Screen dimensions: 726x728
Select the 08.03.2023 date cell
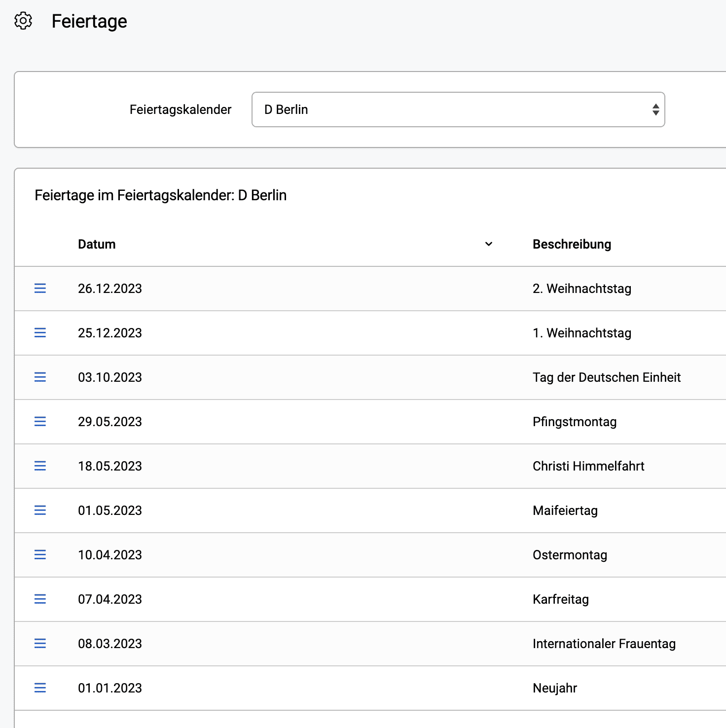(x=110, y=644)
